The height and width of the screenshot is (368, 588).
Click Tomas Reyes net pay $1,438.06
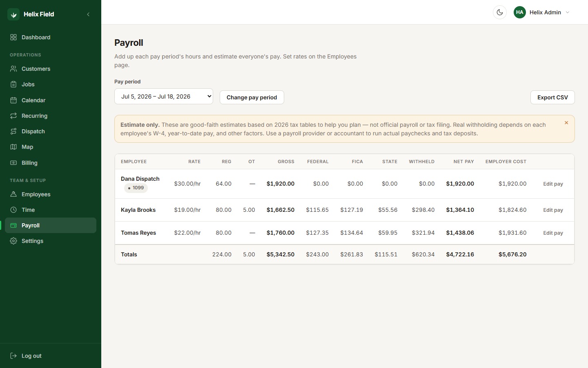coord(460,233)
